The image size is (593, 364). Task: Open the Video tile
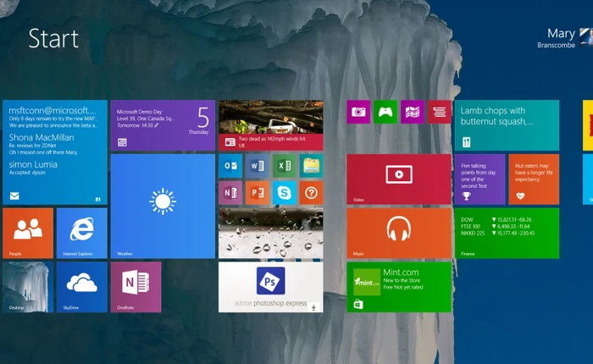pyautogui.click(x=399, y=179)
